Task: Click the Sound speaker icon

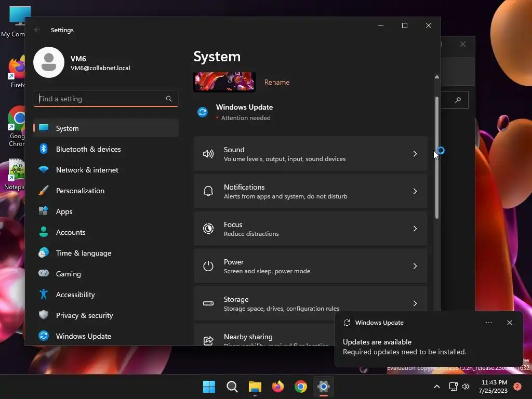Action: (x=208, y=154)
